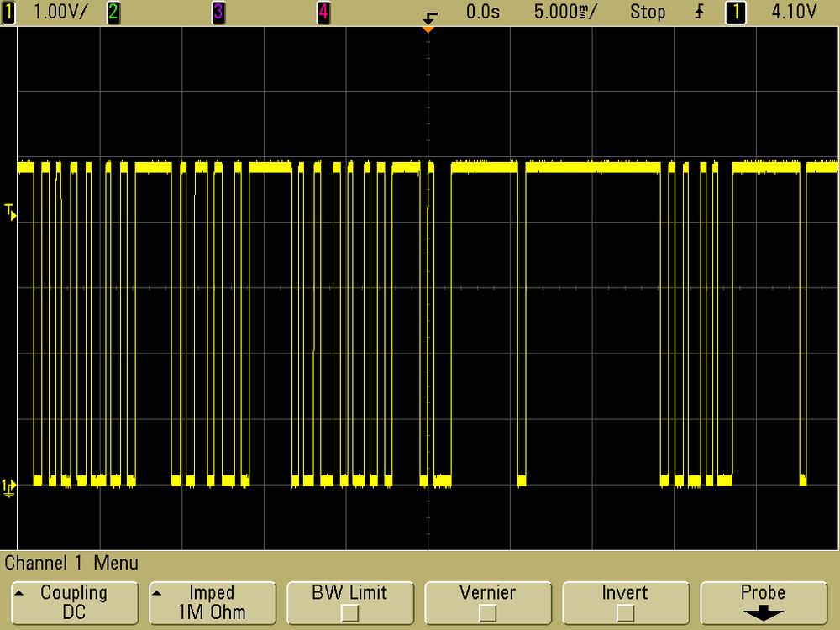Screen dimensions: 840x630
Task: Select the channel 1 indicator badge
Action: (9, 12)
